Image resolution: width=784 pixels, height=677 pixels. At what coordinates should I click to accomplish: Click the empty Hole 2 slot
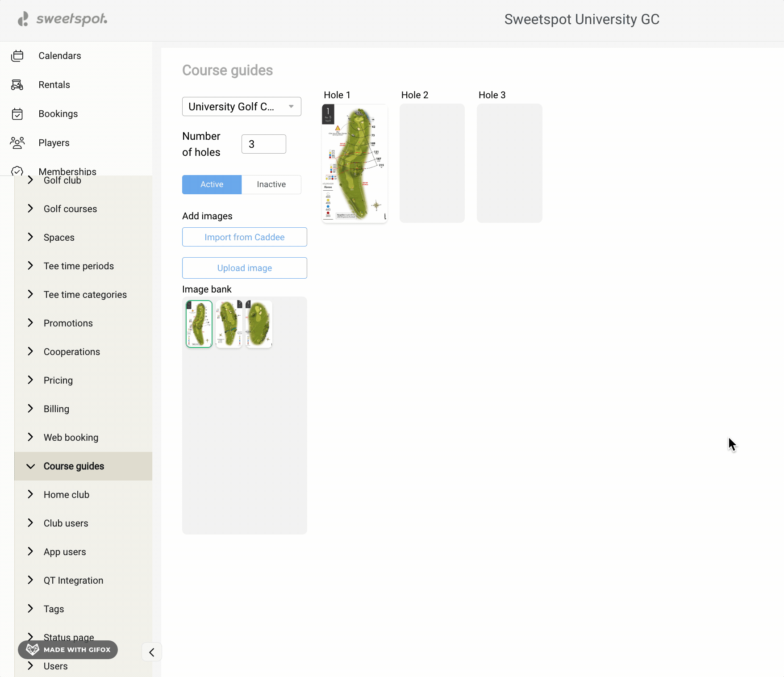(432, 163)
